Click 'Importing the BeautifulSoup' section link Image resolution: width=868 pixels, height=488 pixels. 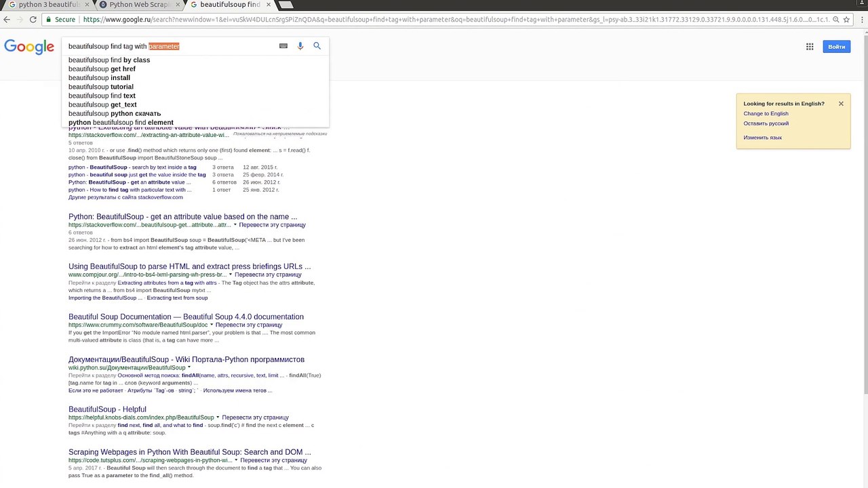point(105,298)
